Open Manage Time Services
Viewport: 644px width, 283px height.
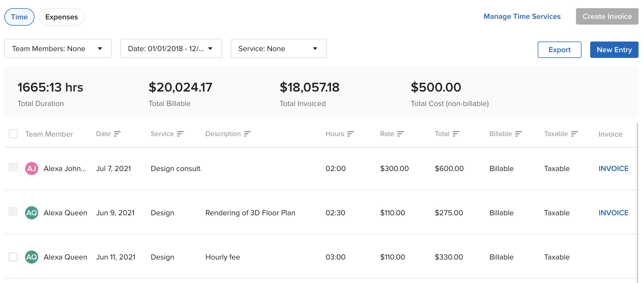522,16
